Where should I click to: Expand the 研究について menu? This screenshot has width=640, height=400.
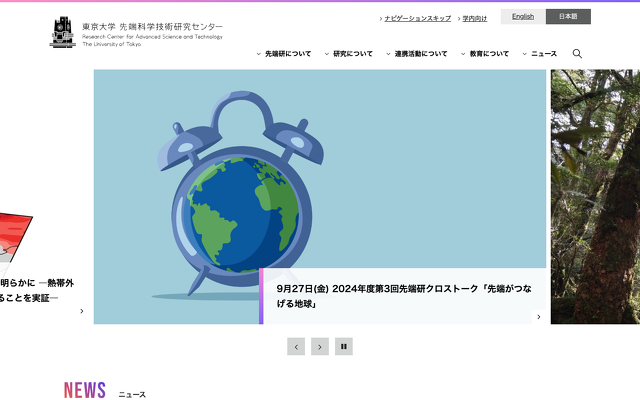[349, 54]
